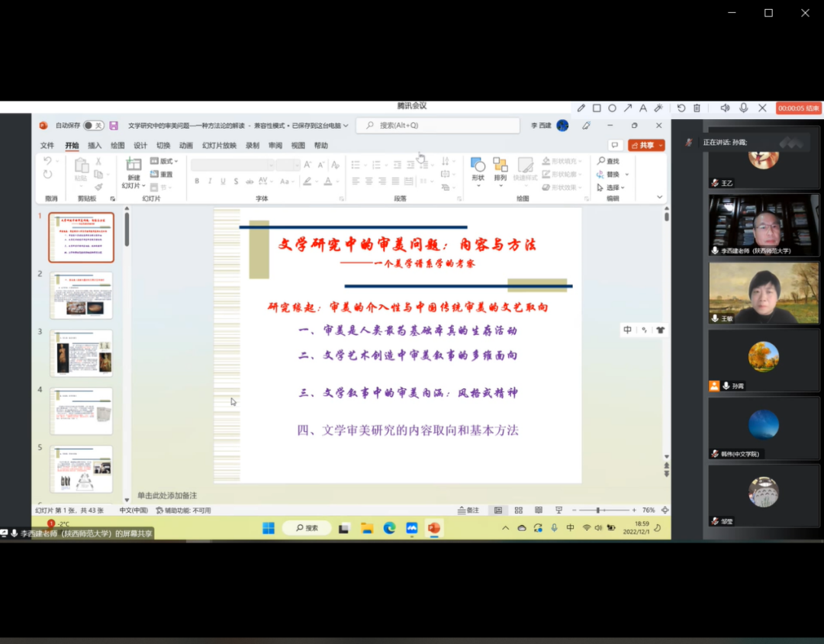Screen dimensions: 824x644
Task: Pick the arrow annotation tool
Action: pos(628,108)
